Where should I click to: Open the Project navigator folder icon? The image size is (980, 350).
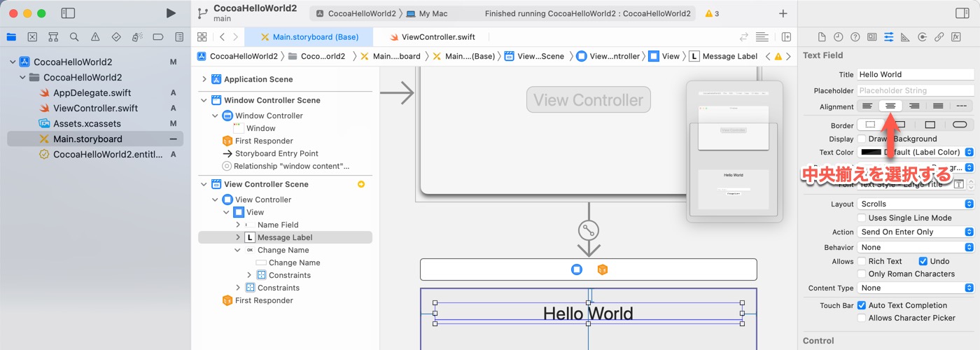click(x=11, y=37)
